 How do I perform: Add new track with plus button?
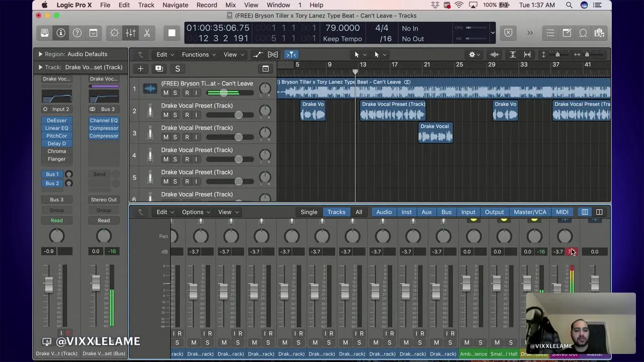click(x=140, y=68)
